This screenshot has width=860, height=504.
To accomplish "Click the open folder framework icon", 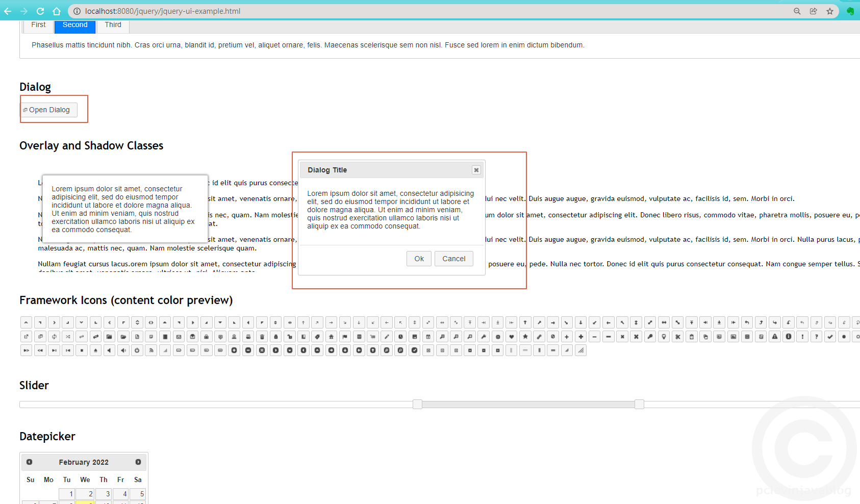I will [123, 337].
